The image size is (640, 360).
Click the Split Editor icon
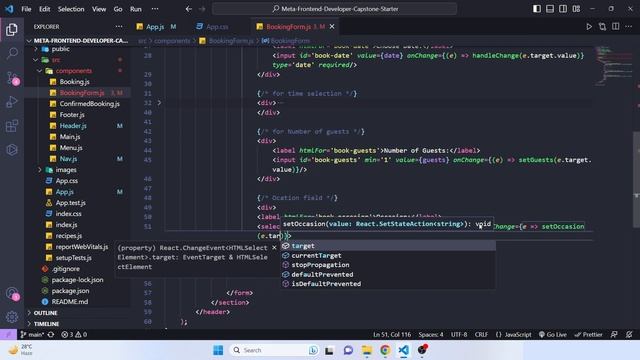coord(615,27)
